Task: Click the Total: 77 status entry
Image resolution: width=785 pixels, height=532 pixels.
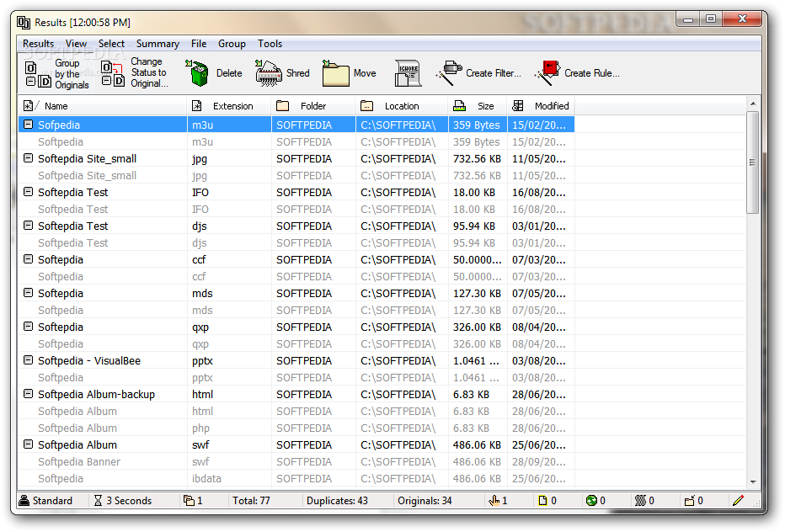Action: [x=251, y=501]
